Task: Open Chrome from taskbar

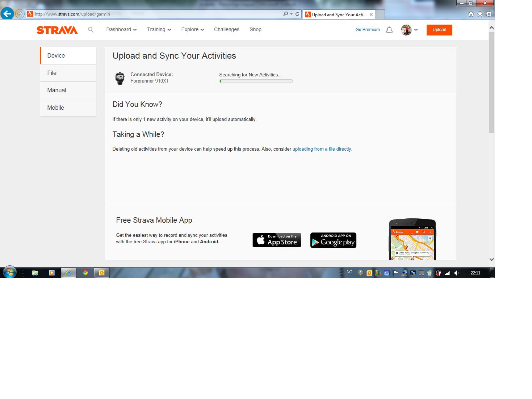Action: tap(85, 273)
